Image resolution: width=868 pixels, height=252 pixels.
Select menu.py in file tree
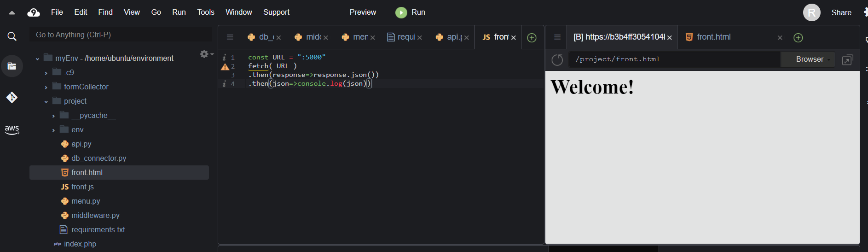click(x=86, y=201)
